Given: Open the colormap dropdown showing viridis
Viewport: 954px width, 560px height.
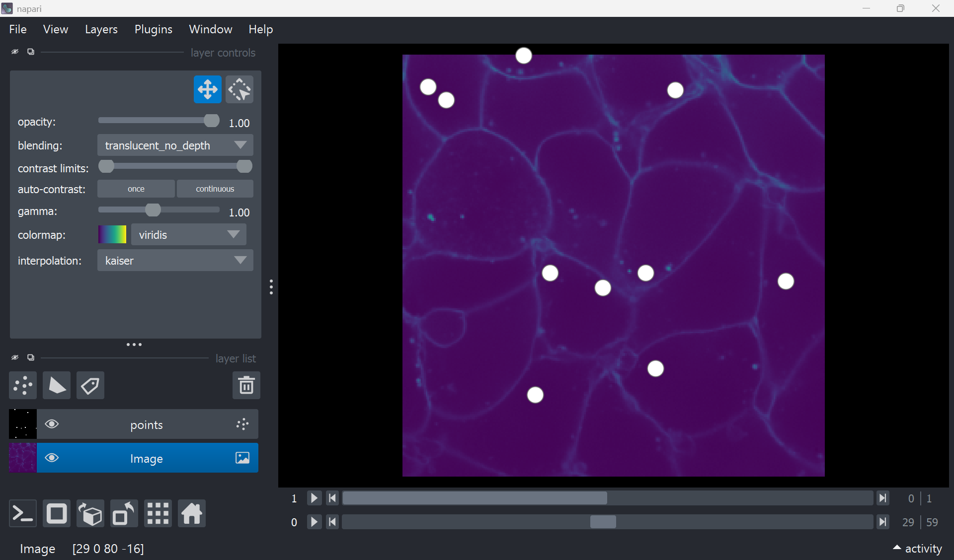Looking at the screenshot, I should [188, 234].
